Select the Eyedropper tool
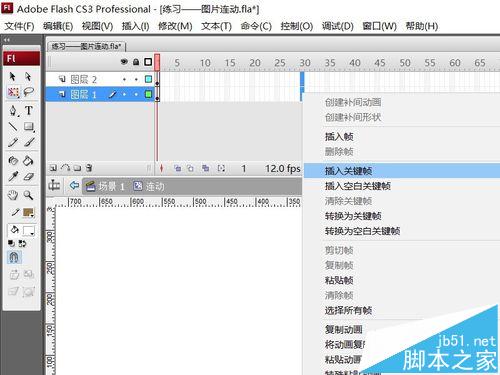The width and height of the screenshot is (500, 375). point(13,177)
